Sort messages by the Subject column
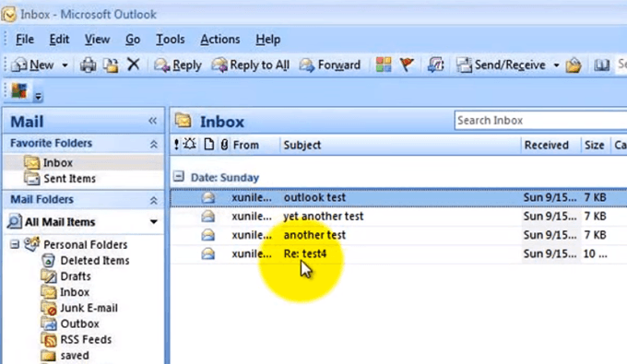This screenshot has height=364, width=627. pos(302,145)
